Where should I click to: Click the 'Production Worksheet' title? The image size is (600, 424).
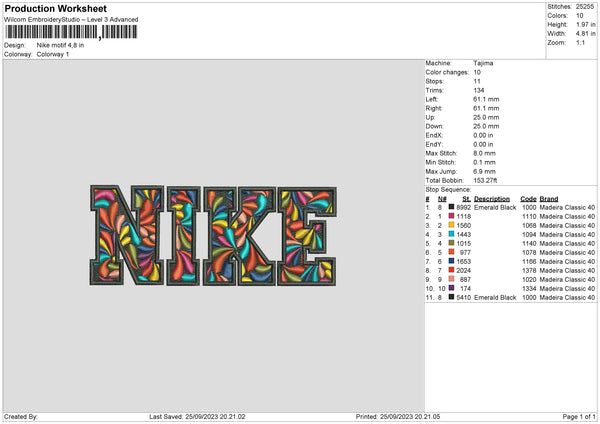point(55,8)
